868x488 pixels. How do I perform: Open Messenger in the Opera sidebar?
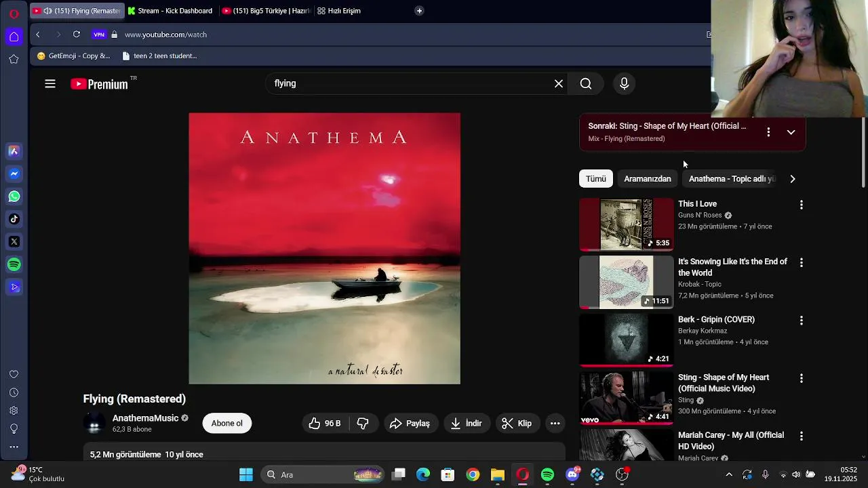14,174
